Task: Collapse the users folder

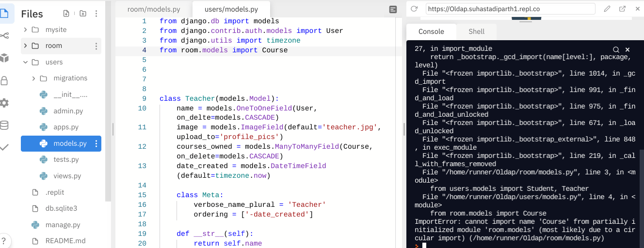Action: click(25, 62)
